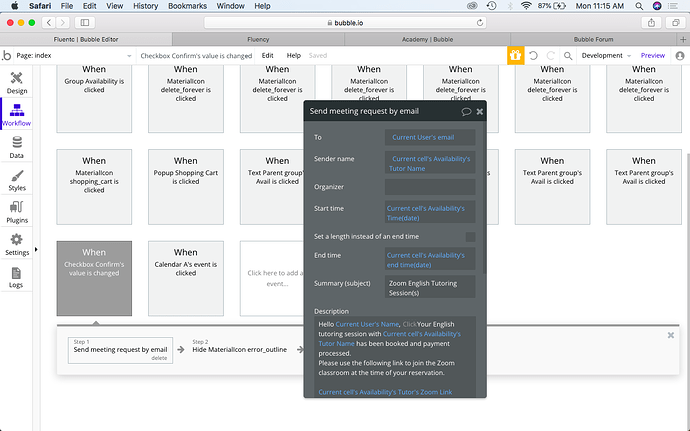
Task: Click the Wi-Fi status icon
Action: (x=526, y=6)
